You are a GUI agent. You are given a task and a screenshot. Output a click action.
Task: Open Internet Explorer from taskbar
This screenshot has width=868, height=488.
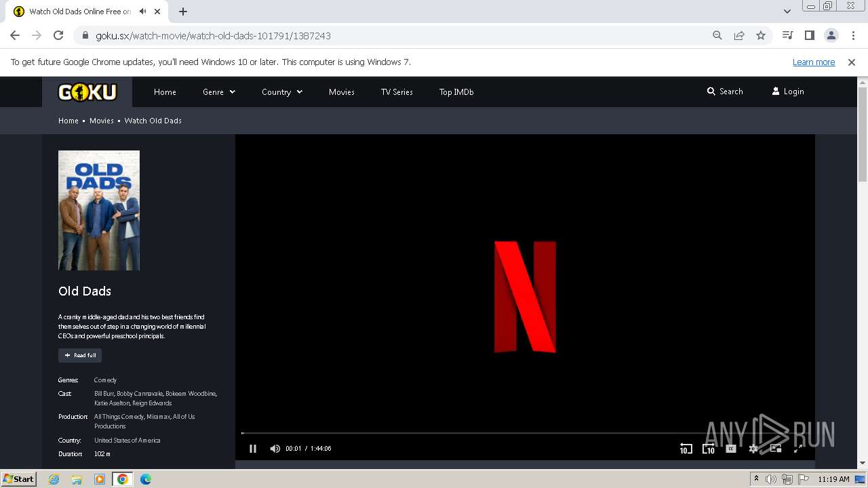54,479
